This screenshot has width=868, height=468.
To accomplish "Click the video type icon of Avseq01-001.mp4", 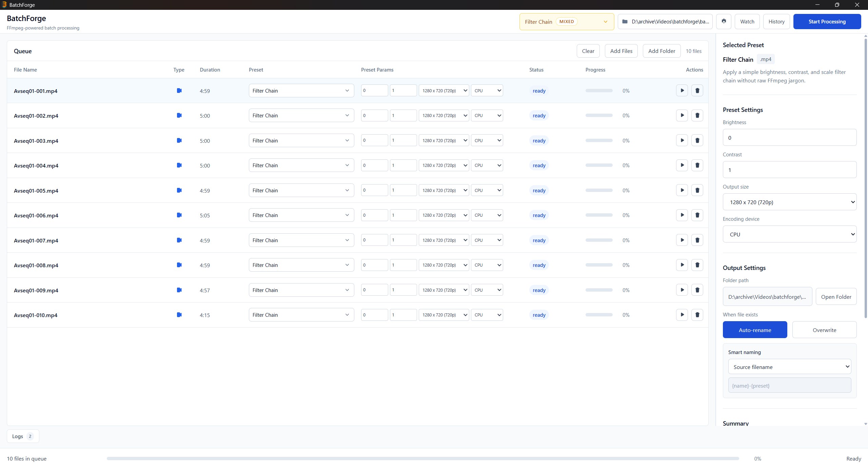I will pos(179,91).
